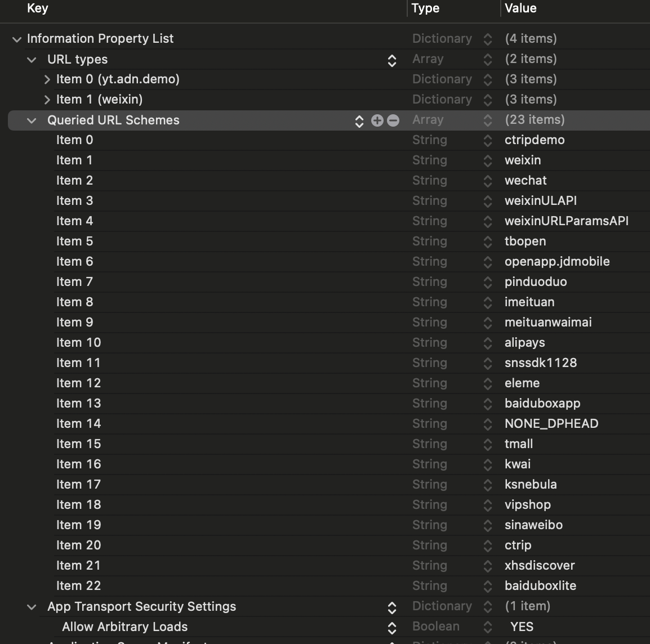Collapse Queried URL Schemes array
The image size is (650, 644).
32,120
